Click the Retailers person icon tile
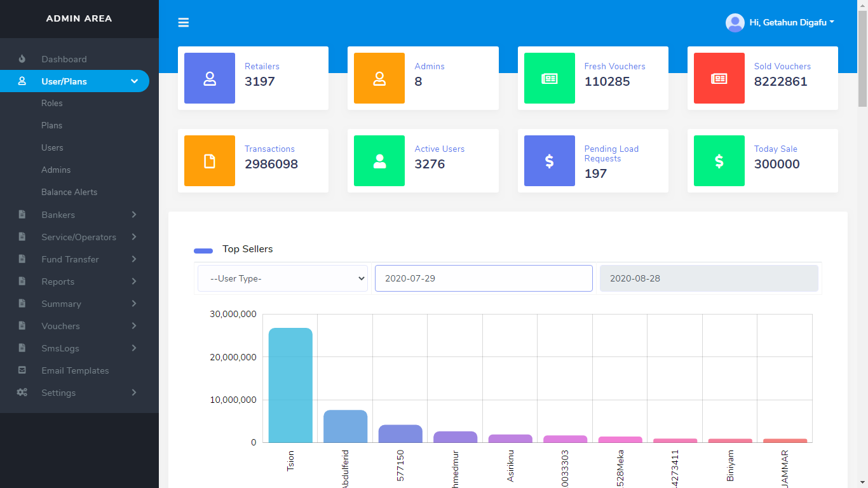Screen dimensions: 868x488 click(210, 78)
